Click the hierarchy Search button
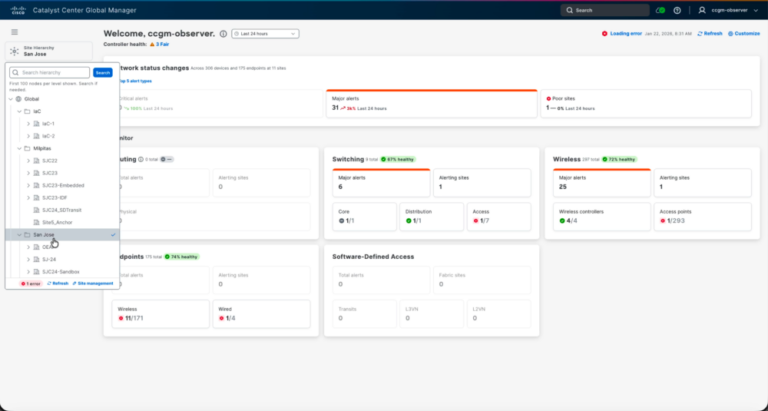This screenshot has width=768, height=411. [x=103, y=73]
